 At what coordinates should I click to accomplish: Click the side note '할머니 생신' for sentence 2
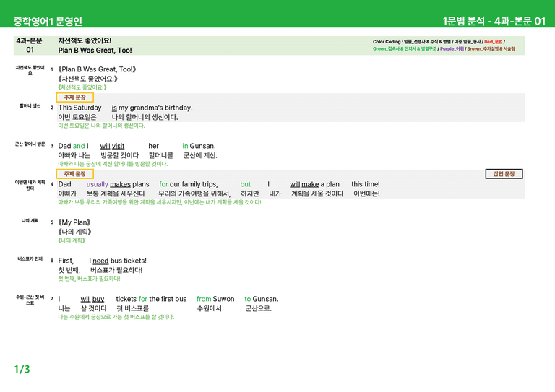pos(30,105)
